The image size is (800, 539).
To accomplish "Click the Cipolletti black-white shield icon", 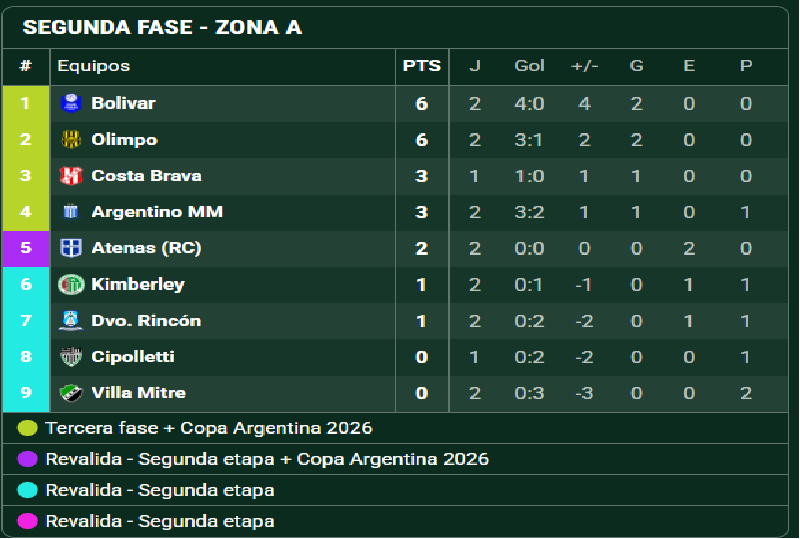I will [71, 357].
